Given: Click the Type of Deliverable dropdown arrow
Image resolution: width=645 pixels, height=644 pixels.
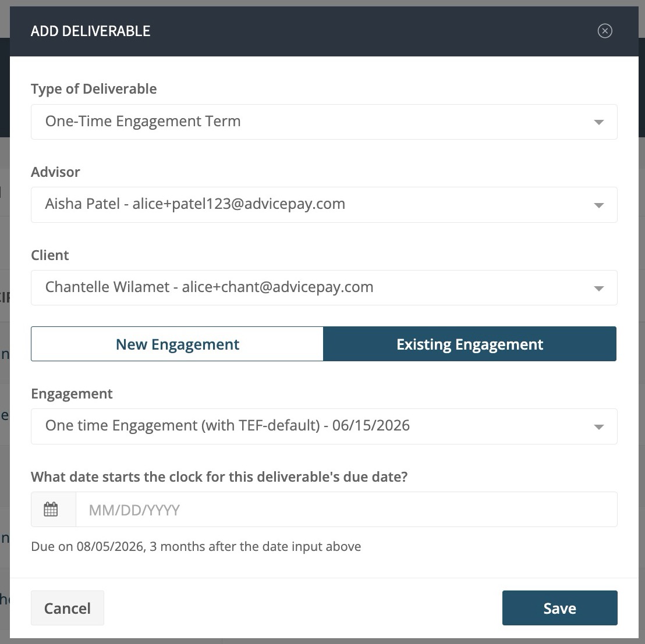Looking at the screenshot, I should tap(599, 122).
